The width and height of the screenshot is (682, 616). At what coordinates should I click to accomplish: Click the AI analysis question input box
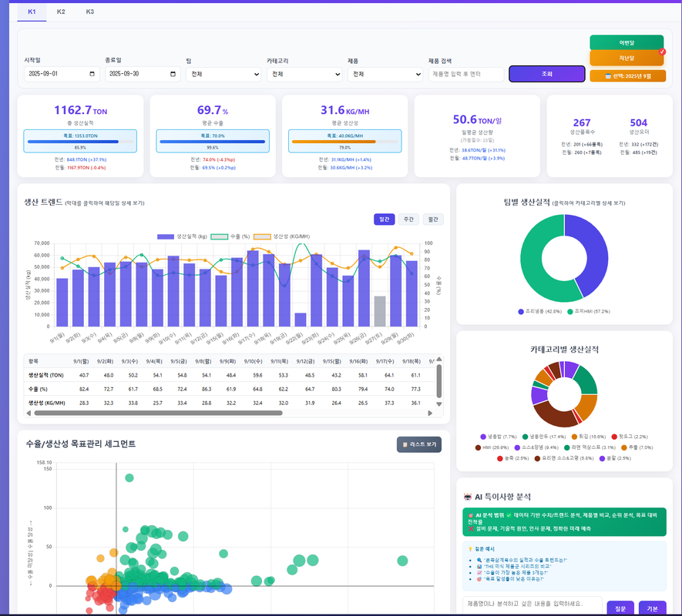532,605
